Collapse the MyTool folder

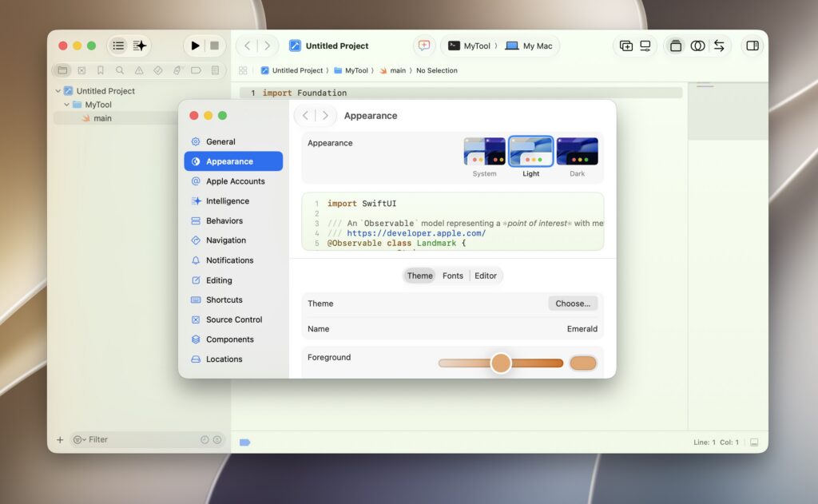click(67, 105)
